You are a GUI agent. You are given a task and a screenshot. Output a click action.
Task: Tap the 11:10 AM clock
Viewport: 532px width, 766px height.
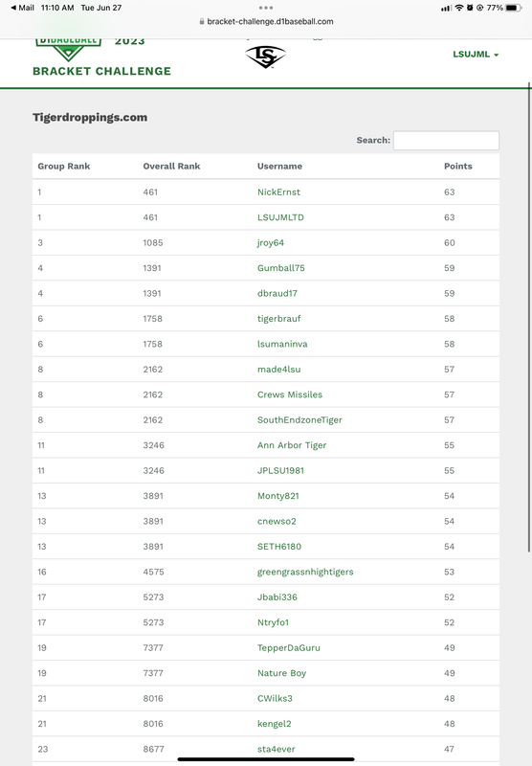(57, 8)
